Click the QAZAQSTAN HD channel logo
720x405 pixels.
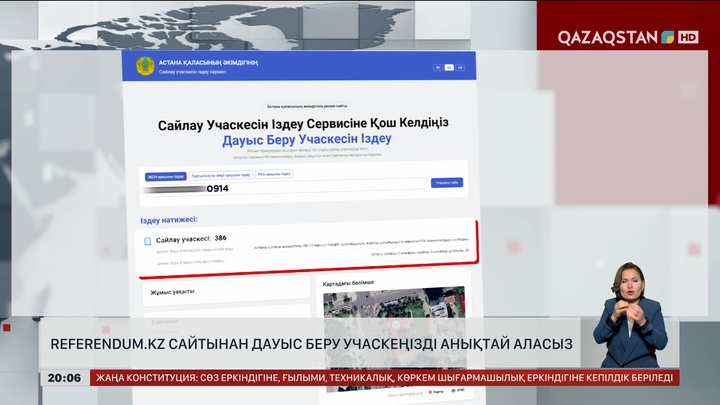click(x=628, y=37)
